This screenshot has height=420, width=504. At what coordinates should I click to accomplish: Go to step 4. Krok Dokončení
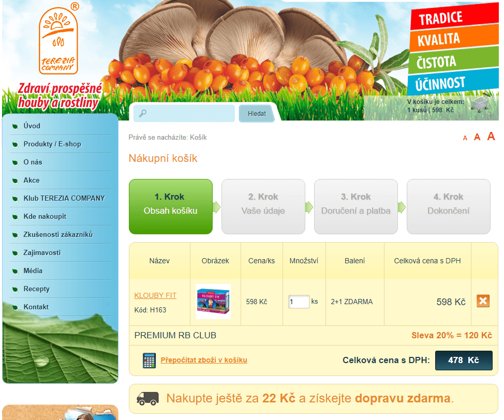(449, 206)
